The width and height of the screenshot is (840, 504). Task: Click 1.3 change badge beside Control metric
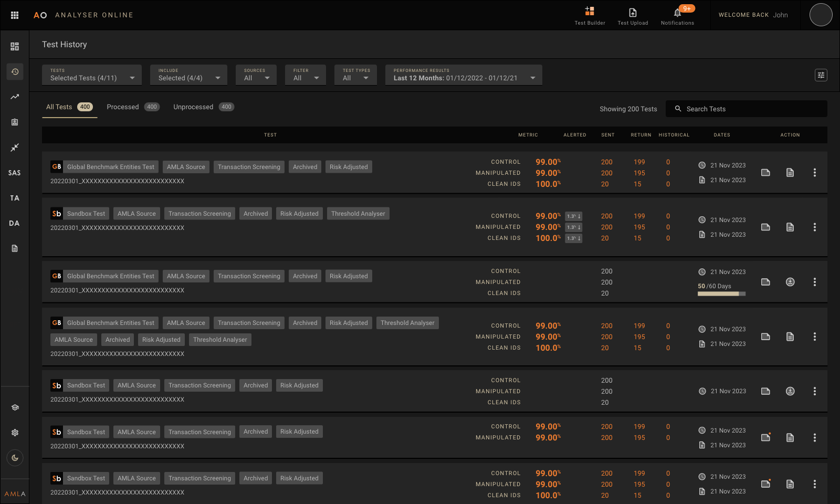[573, 216]
